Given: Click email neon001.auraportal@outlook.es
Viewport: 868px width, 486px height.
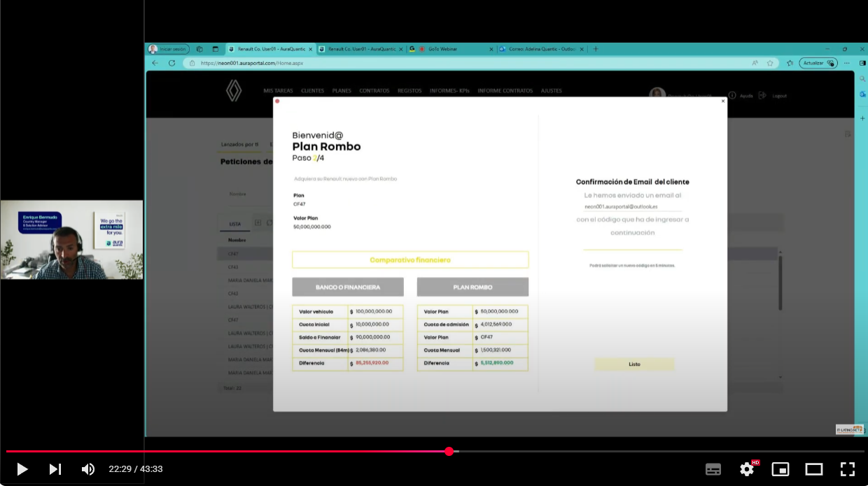Looking at the screenshot, I should (x=621, y=207).
